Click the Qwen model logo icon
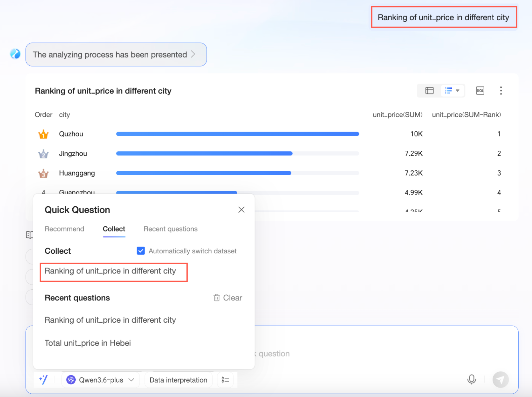This screenshot has height=397, width=532. (x=71, y=380)
